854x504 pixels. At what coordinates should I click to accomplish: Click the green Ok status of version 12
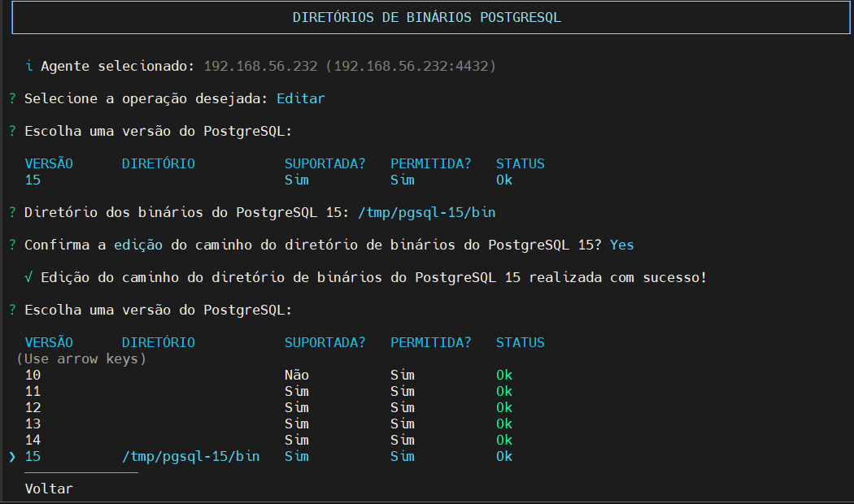[x=503, y=407]
